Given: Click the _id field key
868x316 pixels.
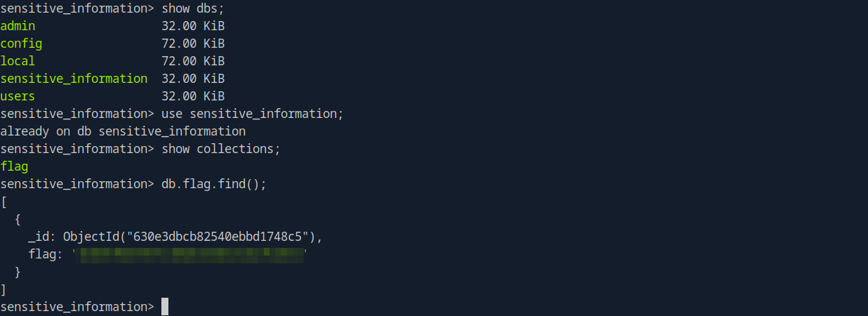Looking at the screenshot, I should coord(41,237).
